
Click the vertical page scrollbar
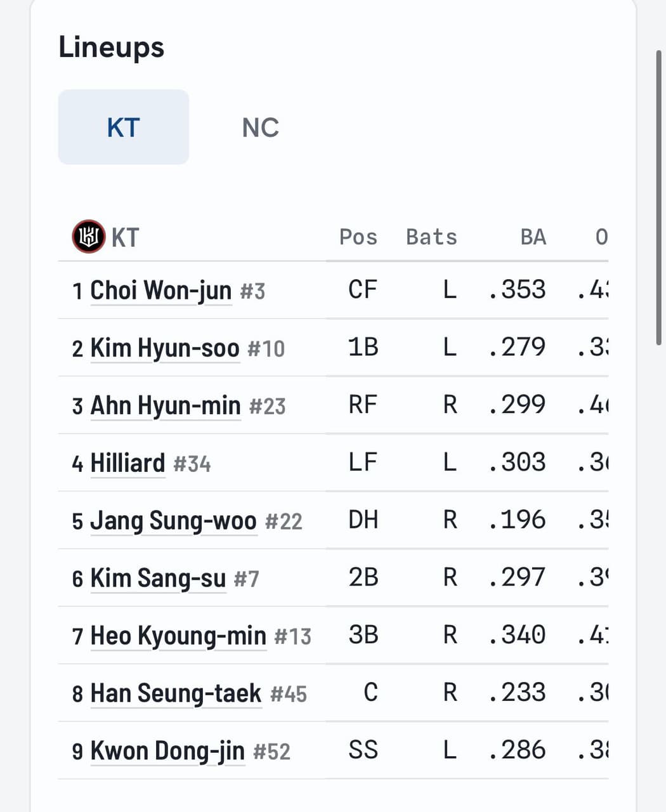659,197
